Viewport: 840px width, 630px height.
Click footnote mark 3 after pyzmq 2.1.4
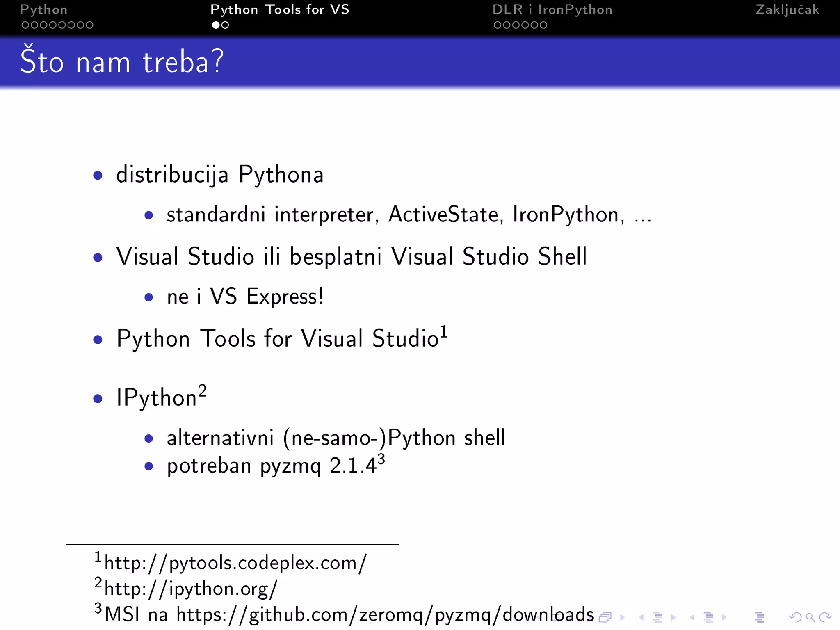pyautogui.click(x=381, y=459)
